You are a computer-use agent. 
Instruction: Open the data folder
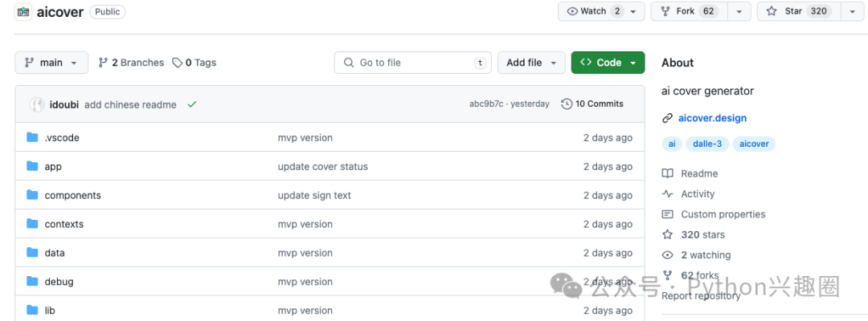[x=55, y=253]
